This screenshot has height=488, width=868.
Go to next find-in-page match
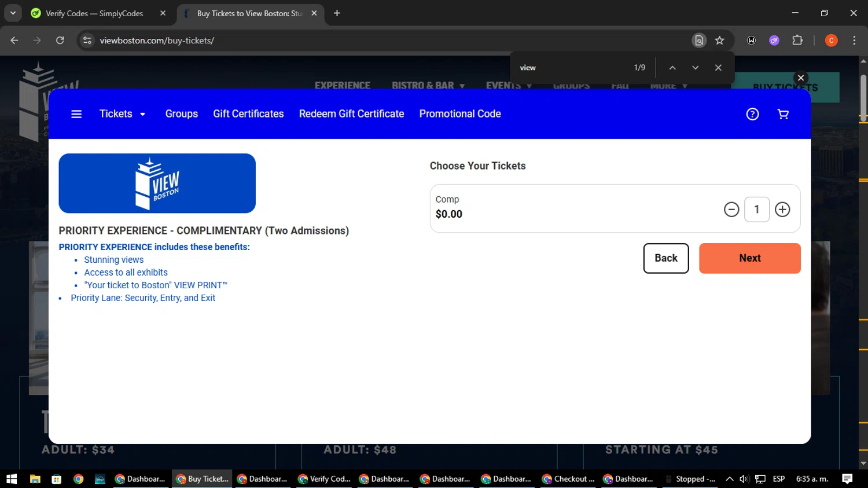696,68
